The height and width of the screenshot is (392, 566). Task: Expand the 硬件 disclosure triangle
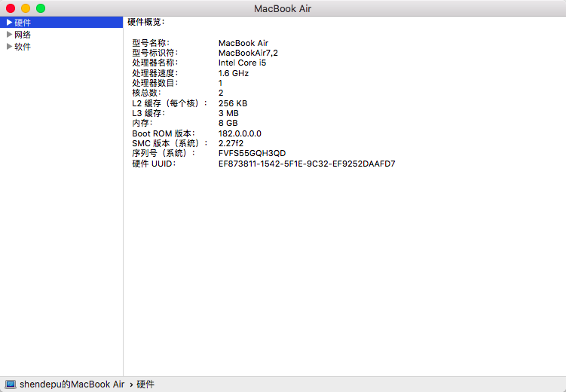coord(9,23)
